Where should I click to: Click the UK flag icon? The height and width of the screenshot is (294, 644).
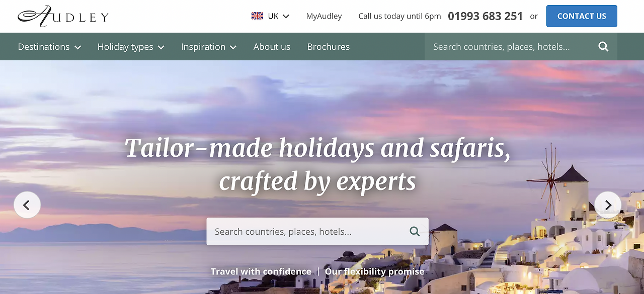[257, 16]
